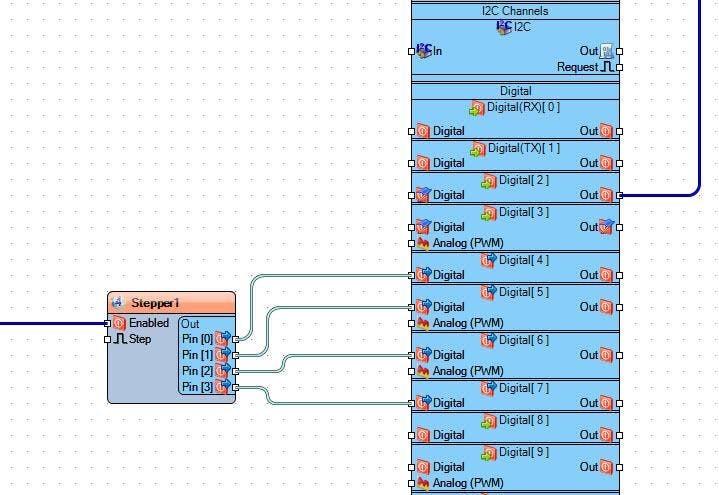This screenshot has height=495, width=719.
Task: Click the 'I2C Channels' section label
Action: 515,11
